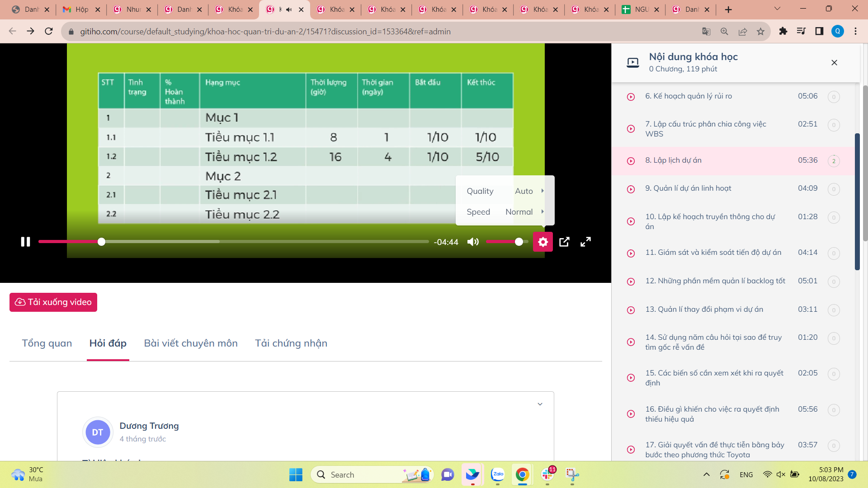
Task: Click the Tải xuống video button
Action: click(x=53, y=302)
